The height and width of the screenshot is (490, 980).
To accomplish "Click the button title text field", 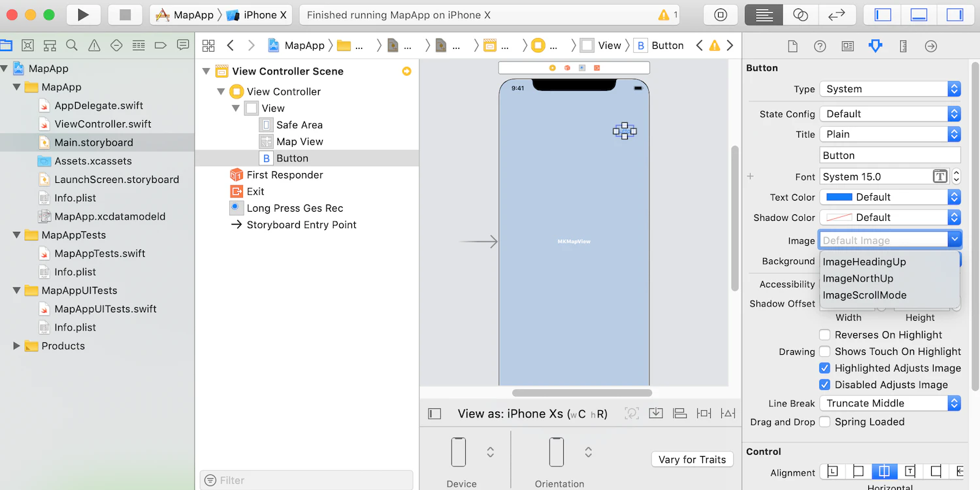I will tap(890, 155).
